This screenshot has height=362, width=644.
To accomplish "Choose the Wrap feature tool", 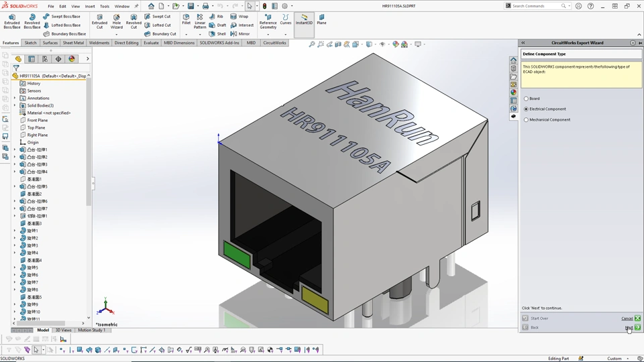I will point(239,16).
